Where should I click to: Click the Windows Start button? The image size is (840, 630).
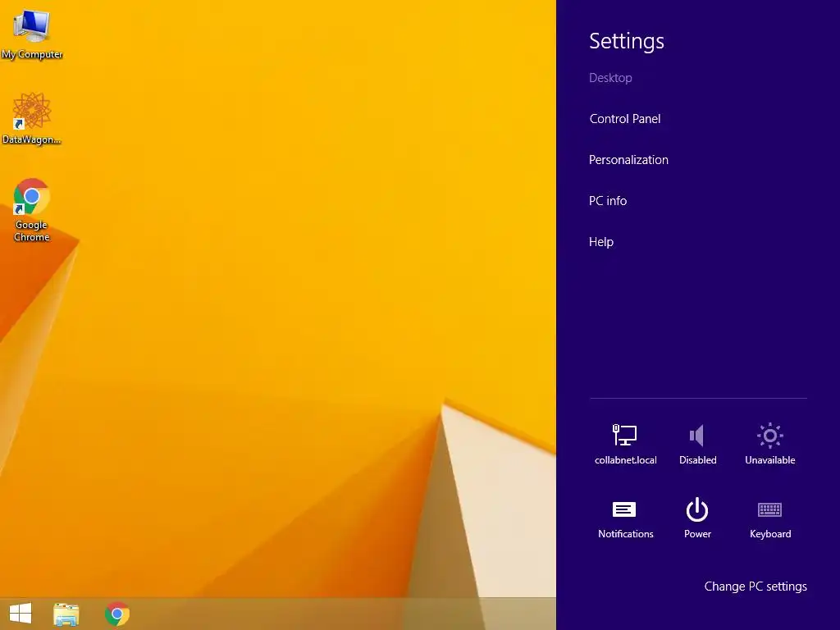[x=21, y=614]
